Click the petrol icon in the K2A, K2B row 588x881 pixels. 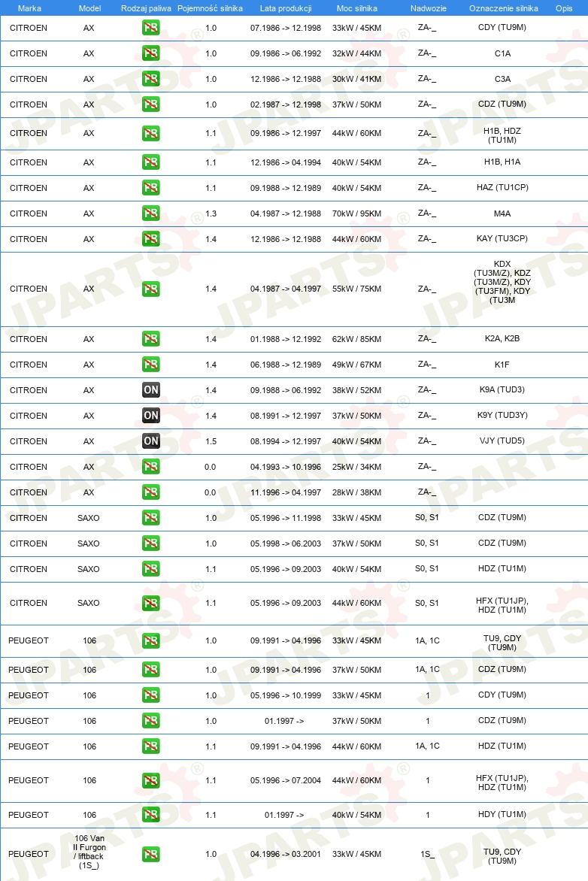point(150,339)
